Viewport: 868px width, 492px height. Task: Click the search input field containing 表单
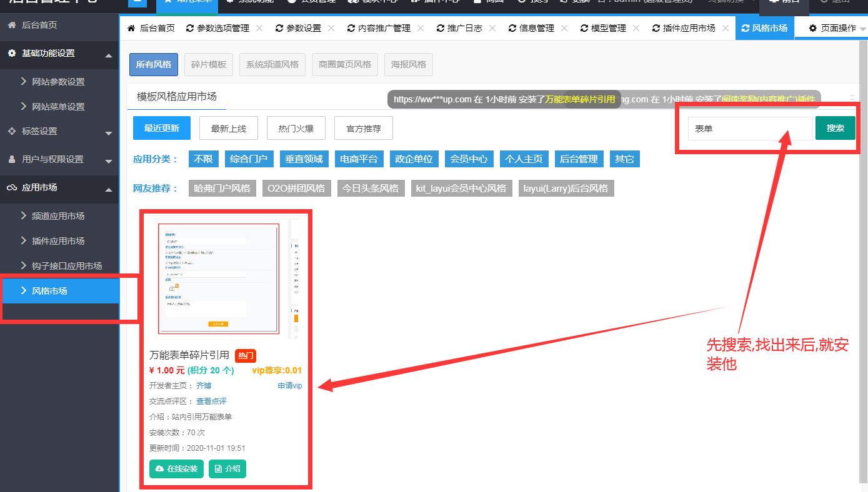750,128
